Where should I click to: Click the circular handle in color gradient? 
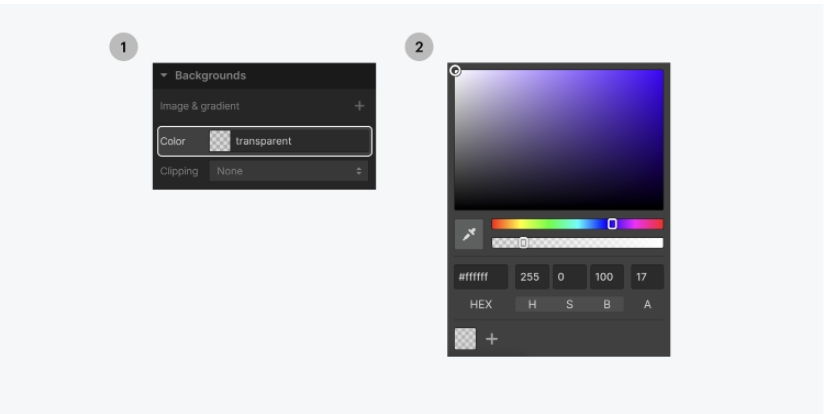[x=455, y=71]
